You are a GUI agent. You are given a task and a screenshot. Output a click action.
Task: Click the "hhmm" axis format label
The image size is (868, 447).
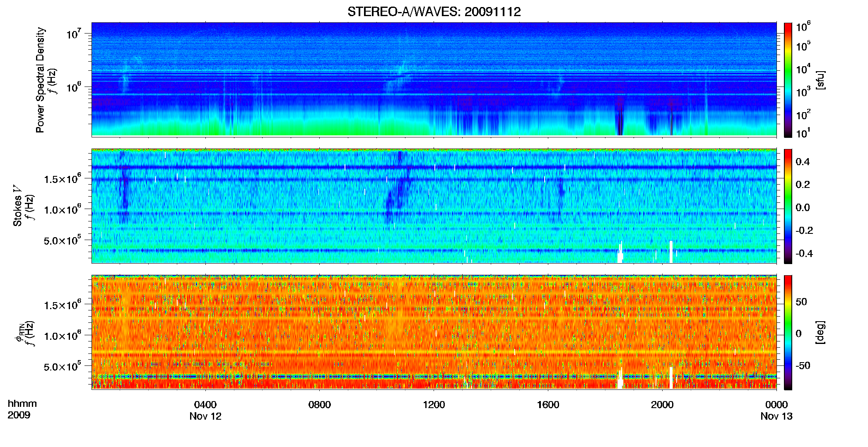pyautogui.click(x=22, y=404)
